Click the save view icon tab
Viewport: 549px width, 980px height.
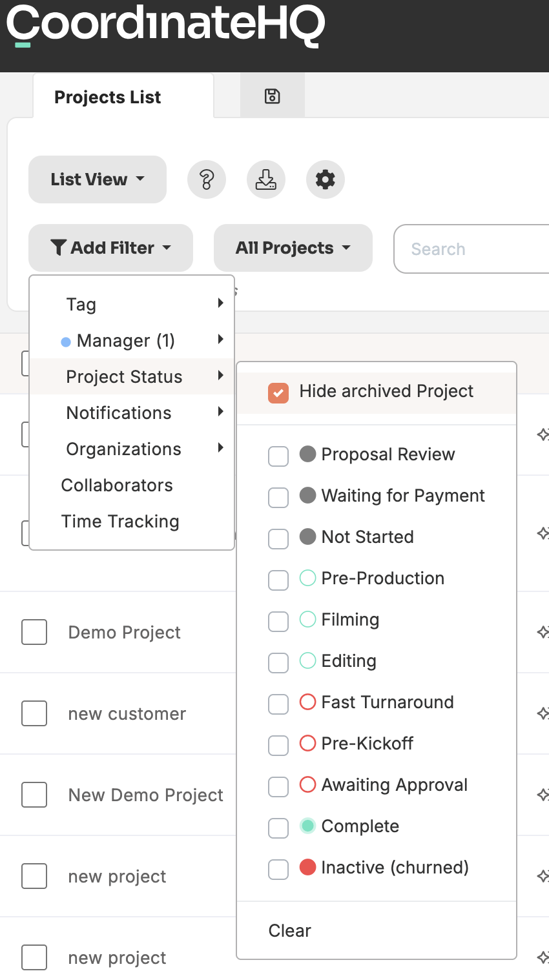tap(273, 96)
